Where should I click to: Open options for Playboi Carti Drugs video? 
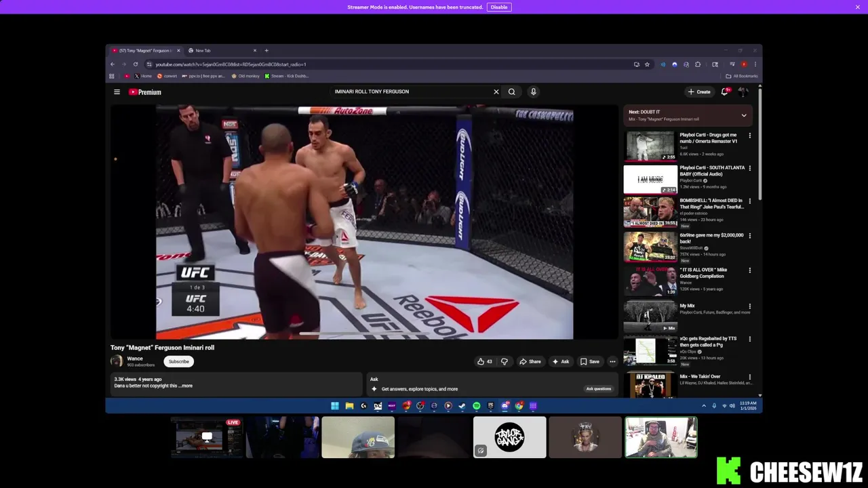(749, 136)
